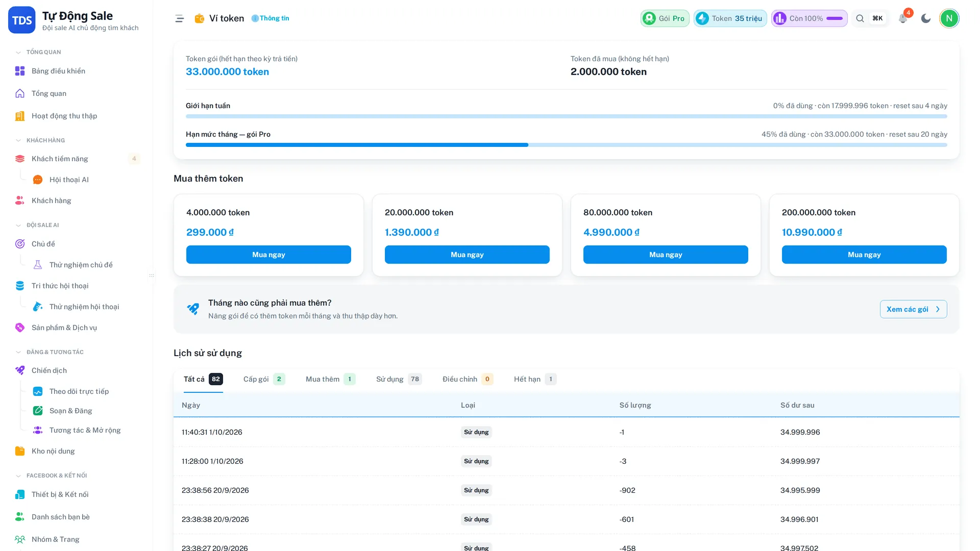Open the notifications bell
The height and width of the screenshot is (551, 980).
tap(902, 18)
